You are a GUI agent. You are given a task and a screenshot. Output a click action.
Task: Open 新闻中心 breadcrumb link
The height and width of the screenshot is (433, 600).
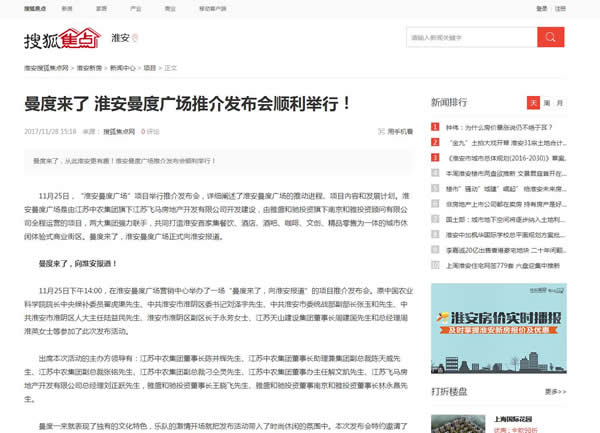(123, 68)
